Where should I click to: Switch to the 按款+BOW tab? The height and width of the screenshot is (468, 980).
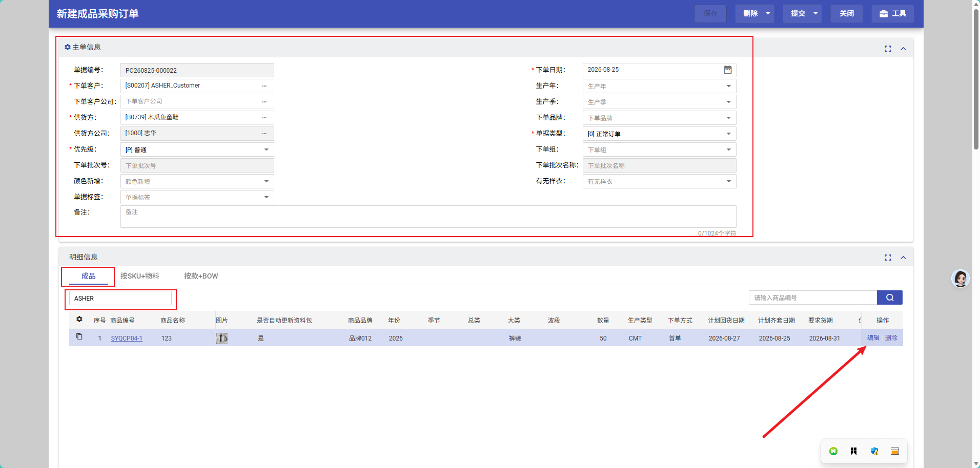(201, 276)
